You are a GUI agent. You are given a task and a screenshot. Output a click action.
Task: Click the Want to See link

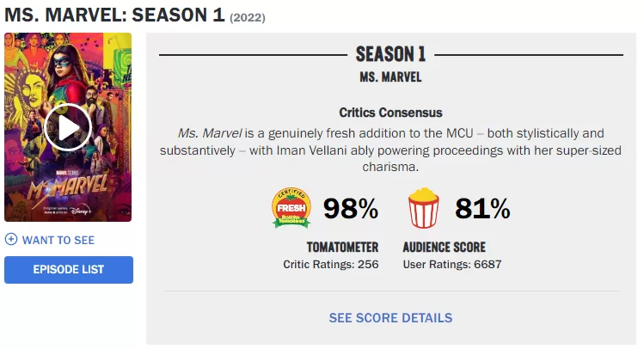[58, 240]
